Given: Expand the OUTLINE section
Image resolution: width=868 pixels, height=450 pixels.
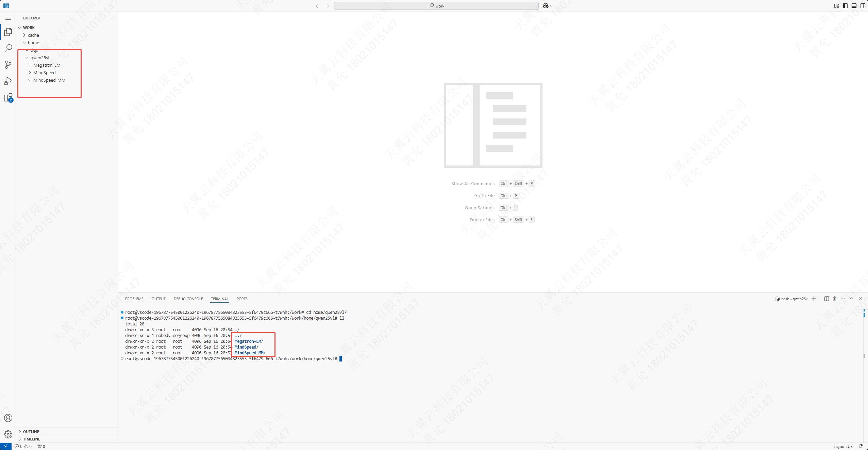Looking at the screenshot, I should click(67, 432).
